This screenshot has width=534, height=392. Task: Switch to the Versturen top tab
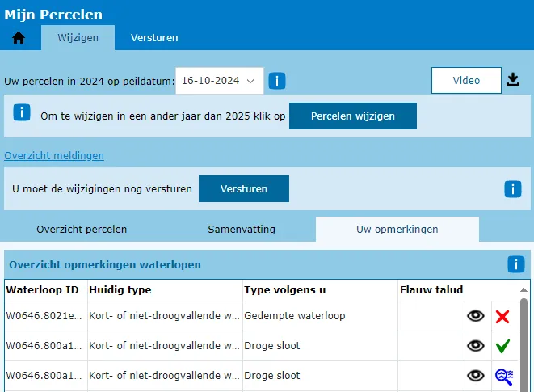154,37
